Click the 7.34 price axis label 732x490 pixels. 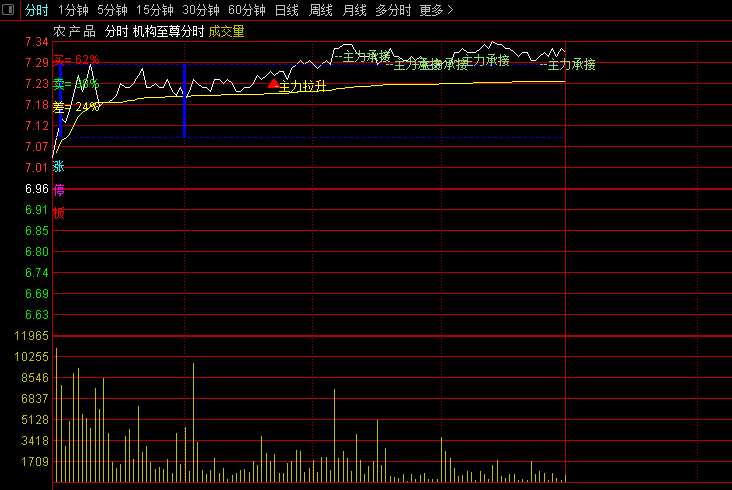(37, 42)
